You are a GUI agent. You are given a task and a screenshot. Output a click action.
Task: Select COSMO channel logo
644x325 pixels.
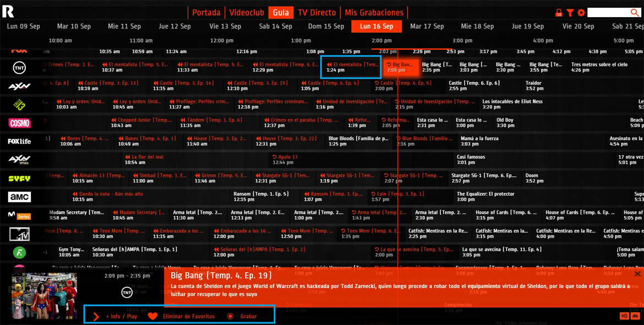19,123
